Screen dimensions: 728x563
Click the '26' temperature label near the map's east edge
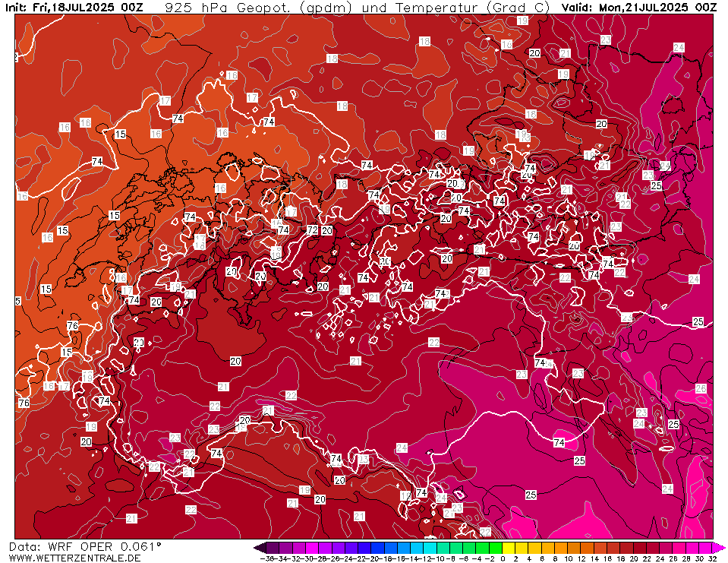pyautogui.click(x=701, y=388)
